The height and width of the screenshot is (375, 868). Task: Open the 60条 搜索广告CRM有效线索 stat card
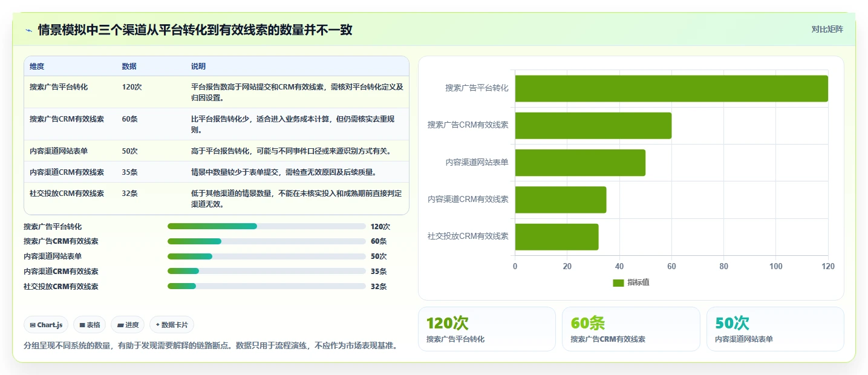coord(631,329)
